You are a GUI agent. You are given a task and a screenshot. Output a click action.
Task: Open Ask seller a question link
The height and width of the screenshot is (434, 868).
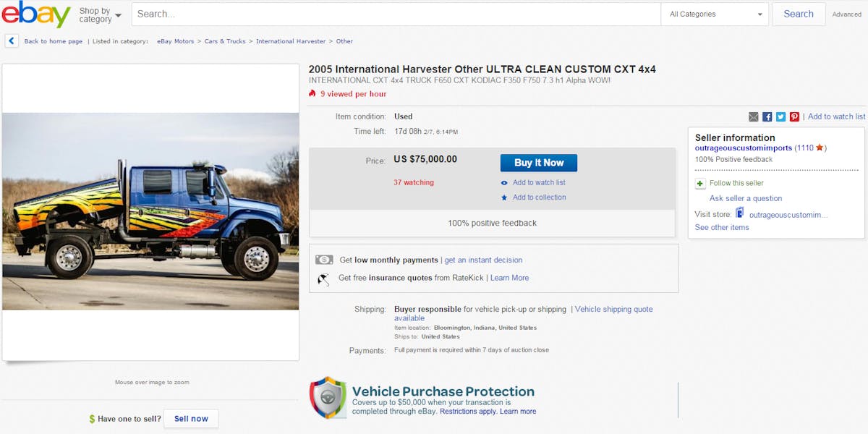click(746, 198)
